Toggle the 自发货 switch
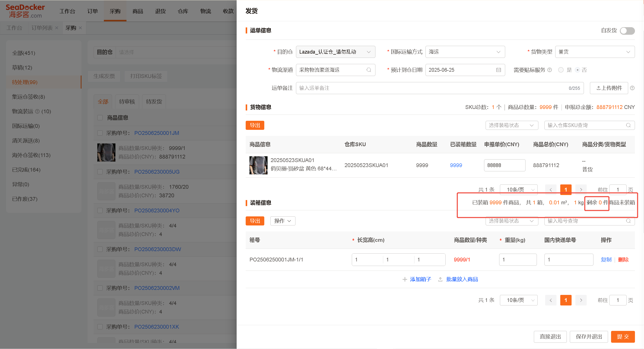 [x=627, y=31]
